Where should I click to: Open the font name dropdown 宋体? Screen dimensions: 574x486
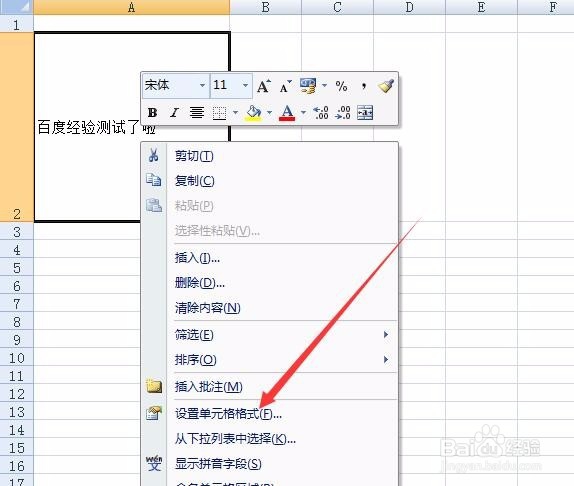[202, 85]
